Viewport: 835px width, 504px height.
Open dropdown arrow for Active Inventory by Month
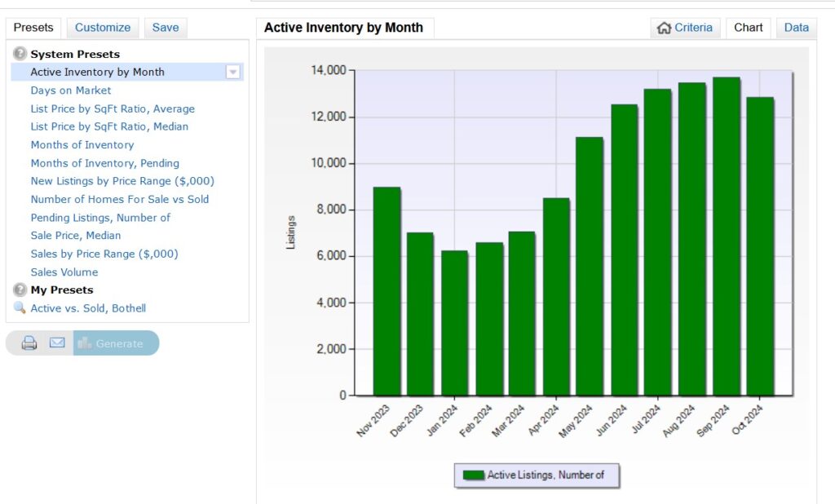point(233,72)
